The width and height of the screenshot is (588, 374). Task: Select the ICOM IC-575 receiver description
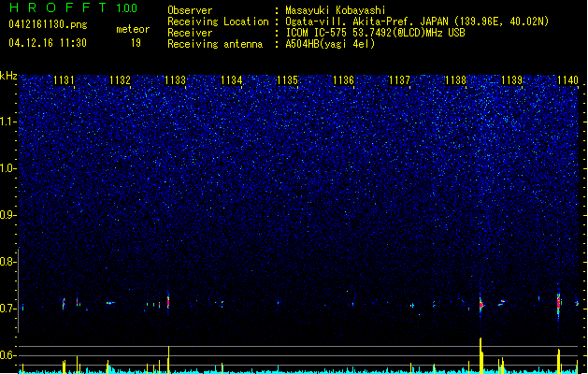pos(376,33)
